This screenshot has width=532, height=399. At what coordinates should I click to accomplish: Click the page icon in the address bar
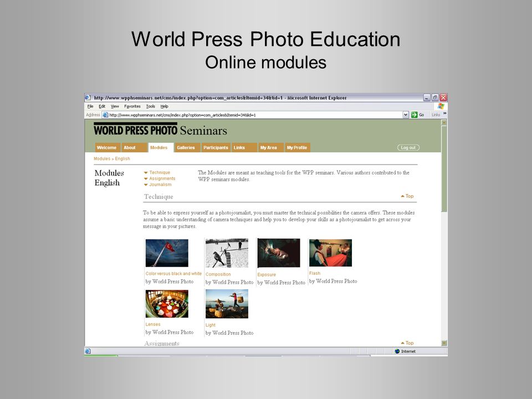tap(105, 115)
